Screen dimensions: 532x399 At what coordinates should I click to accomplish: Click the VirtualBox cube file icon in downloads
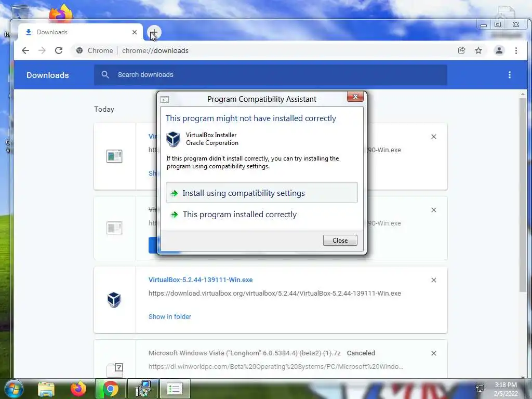pyautogui.click(x=114, y=300)
